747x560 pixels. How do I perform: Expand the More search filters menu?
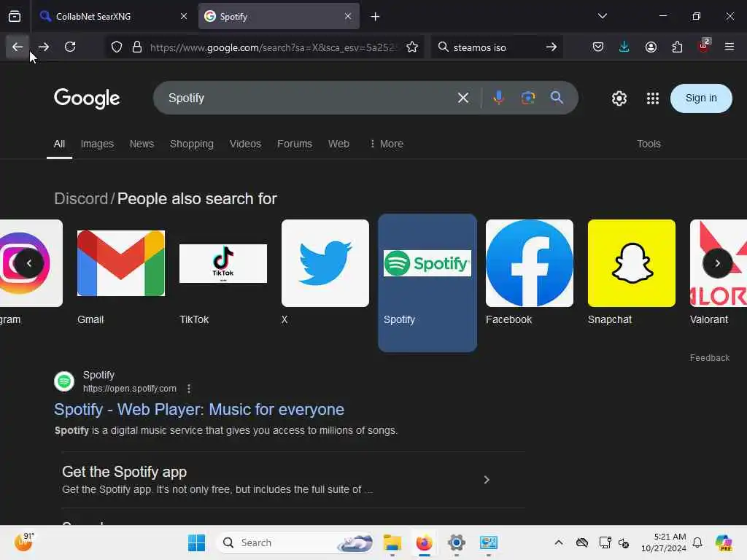(387, 144)
